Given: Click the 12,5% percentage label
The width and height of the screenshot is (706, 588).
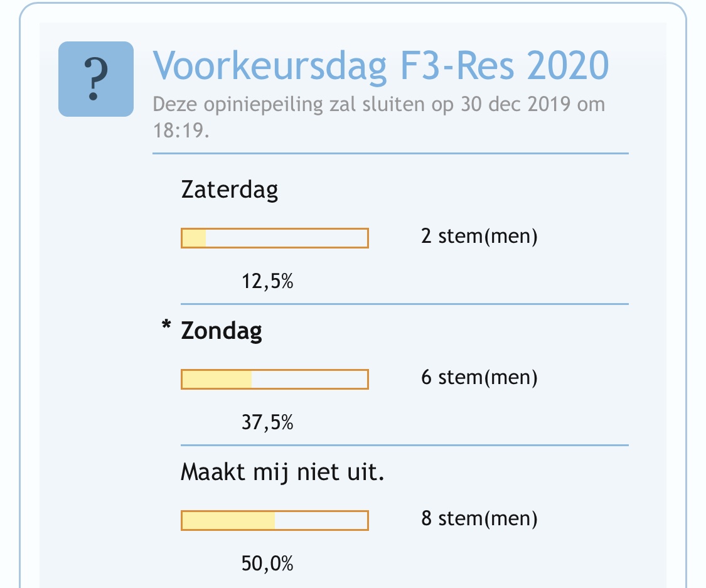Looking at the screenshot, I should [267, 281].
